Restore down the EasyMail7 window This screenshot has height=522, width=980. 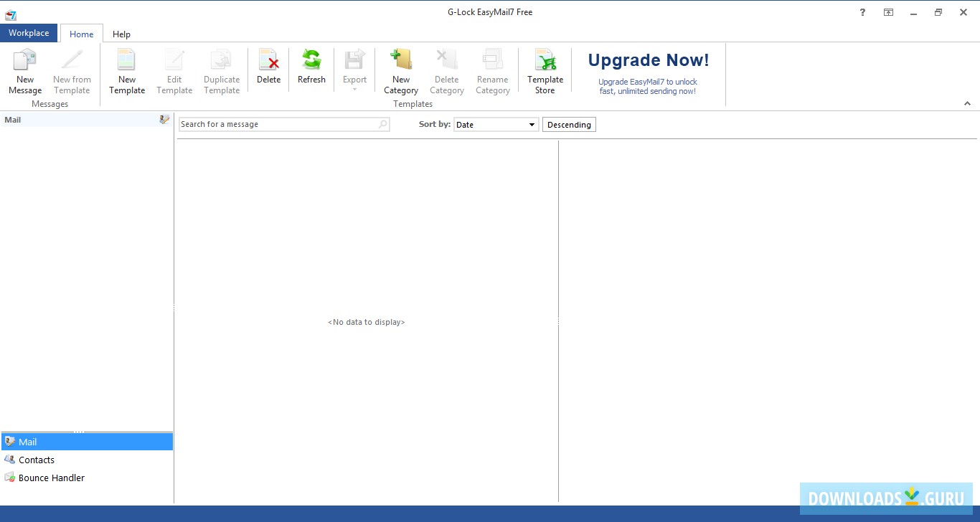[938, 12]
